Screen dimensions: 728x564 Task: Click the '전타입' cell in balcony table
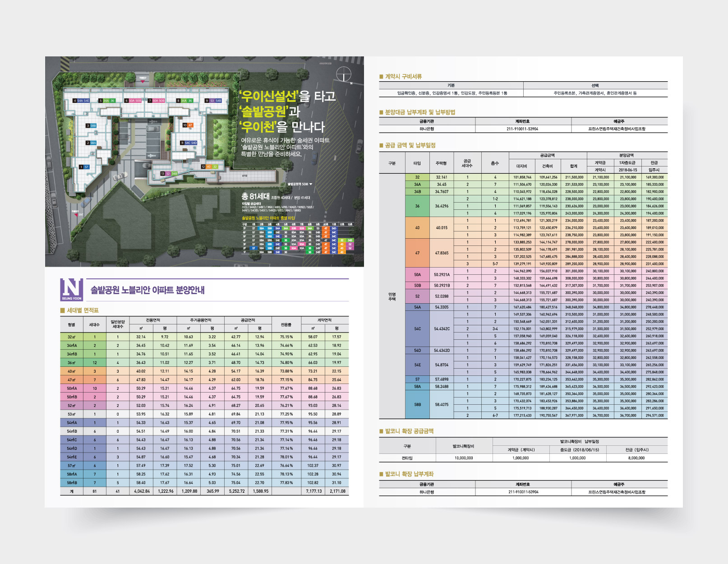[x=407, y=458]
